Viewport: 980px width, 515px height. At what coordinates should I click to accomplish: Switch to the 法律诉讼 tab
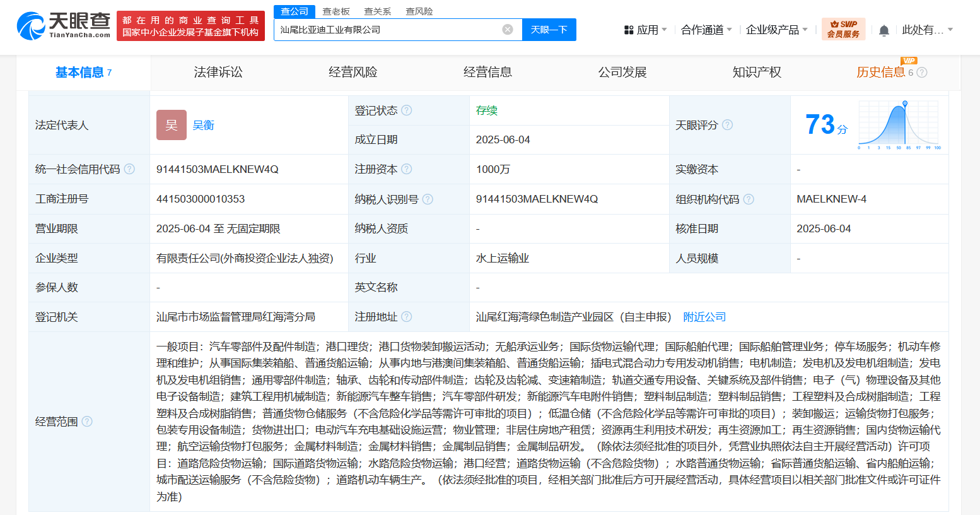point(218,73)
